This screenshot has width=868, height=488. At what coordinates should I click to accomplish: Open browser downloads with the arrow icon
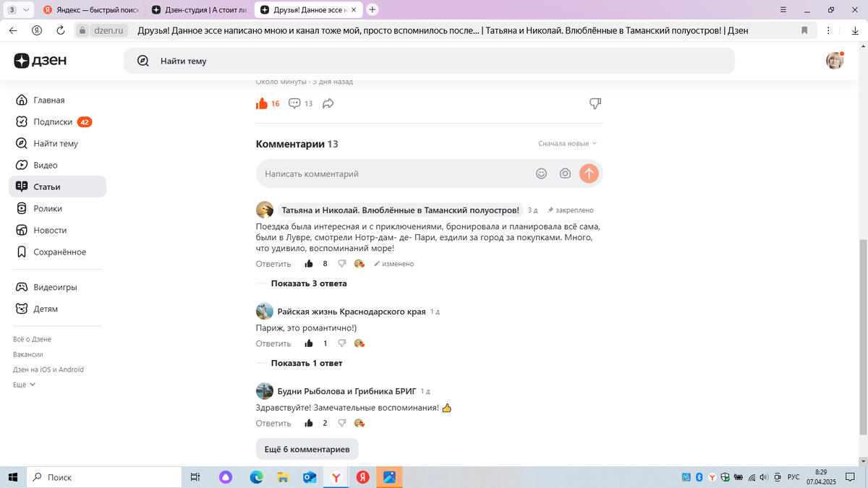[x=856, y=30]
